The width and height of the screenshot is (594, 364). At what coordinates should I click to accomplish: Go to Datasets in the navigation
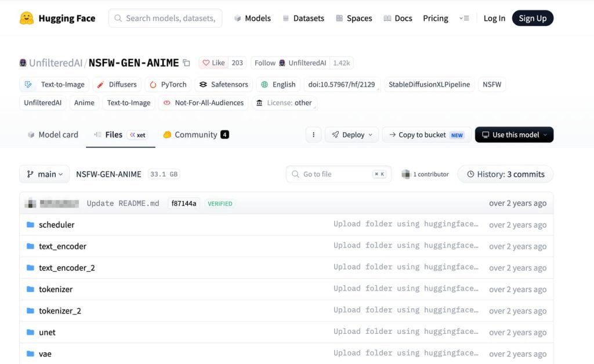(x=303, y=18)
